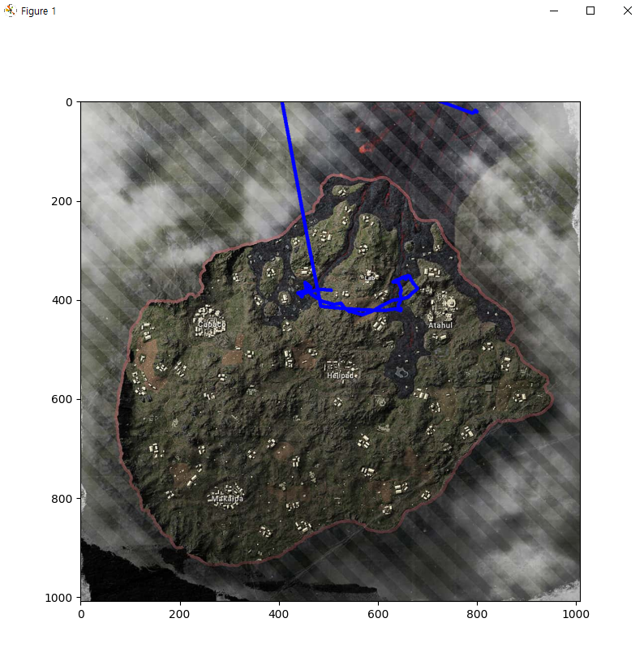Click the Figure 1 title text

tap(38, 11)
